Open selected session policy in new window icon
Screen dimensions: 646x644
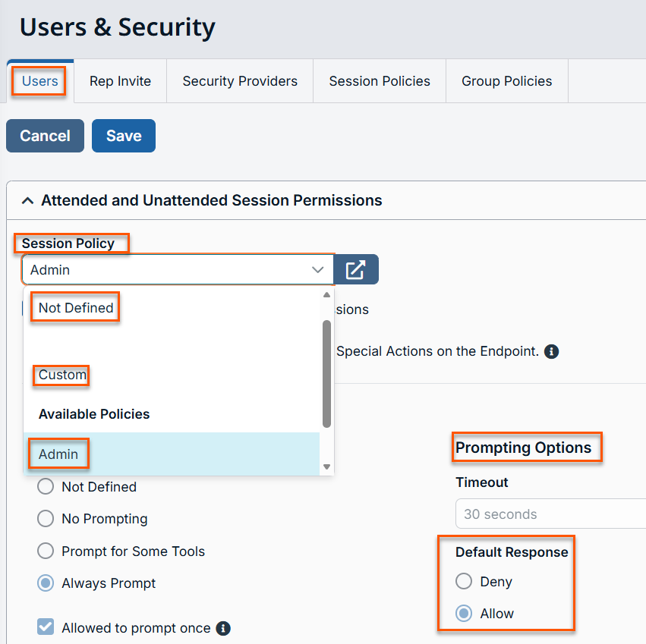pos(355,270)
